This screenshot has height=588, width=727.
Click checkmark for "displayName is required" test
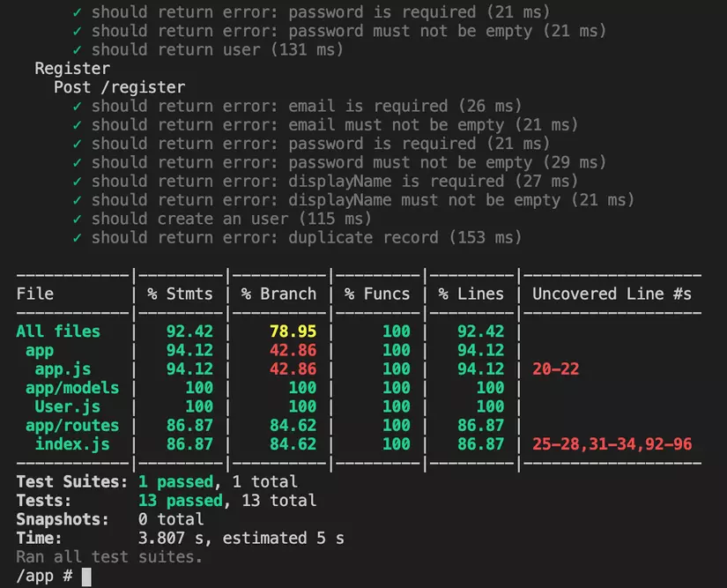click(76, 181)
